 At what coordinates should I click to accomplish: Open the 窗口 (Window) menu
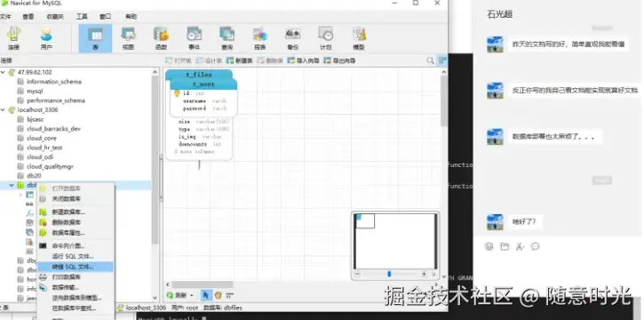coord(105,16)
